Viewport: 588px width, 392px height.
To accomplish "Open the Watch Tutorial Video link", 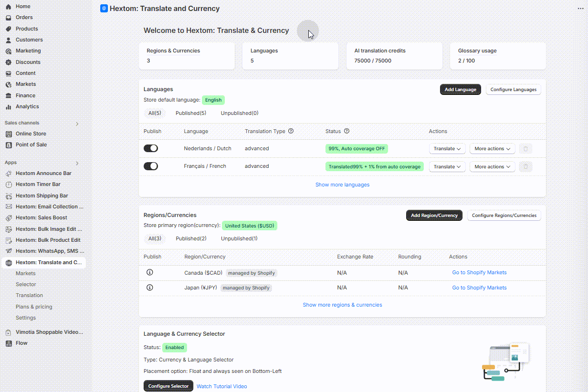I will [222, 386].
